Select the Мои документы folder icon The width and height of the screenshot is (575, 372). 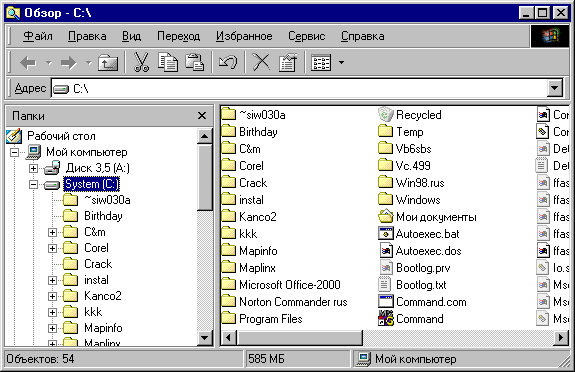click(x=385, y=216)
